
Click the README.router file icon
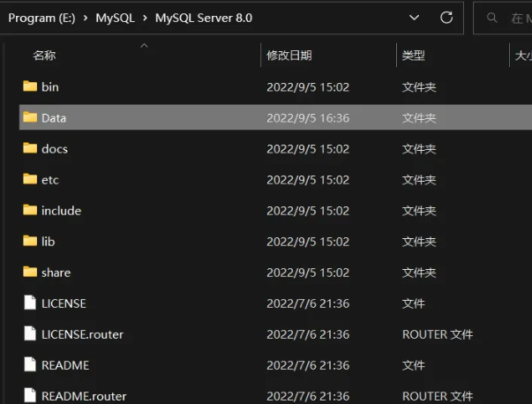click(30, 395)
